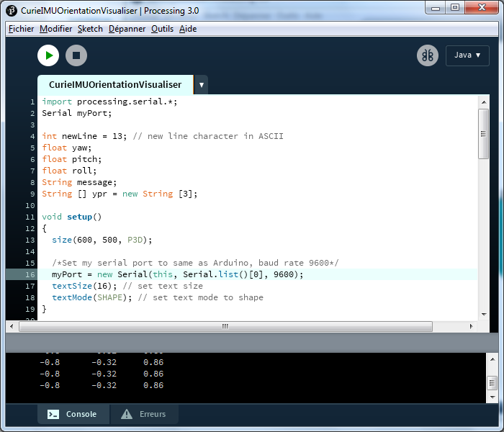The width and height of the screenshot is (504, 432).
Task: Open the Java mode dropdown
Action: click(x=467, y=55)
